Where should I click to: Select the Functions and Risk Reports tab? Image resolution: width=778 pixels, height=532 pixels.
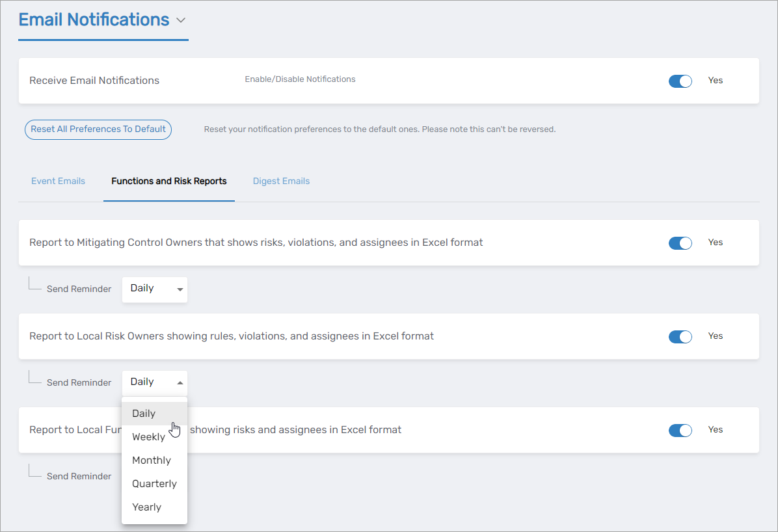click(x=168, y=181)
